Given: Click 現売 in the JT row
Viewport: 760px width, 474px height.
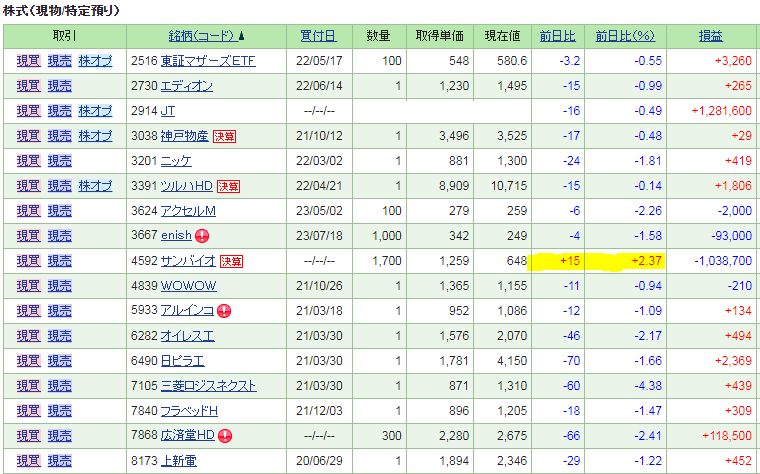Looking at the screenshot, I should pyautogui.click(x=60, y=111).
